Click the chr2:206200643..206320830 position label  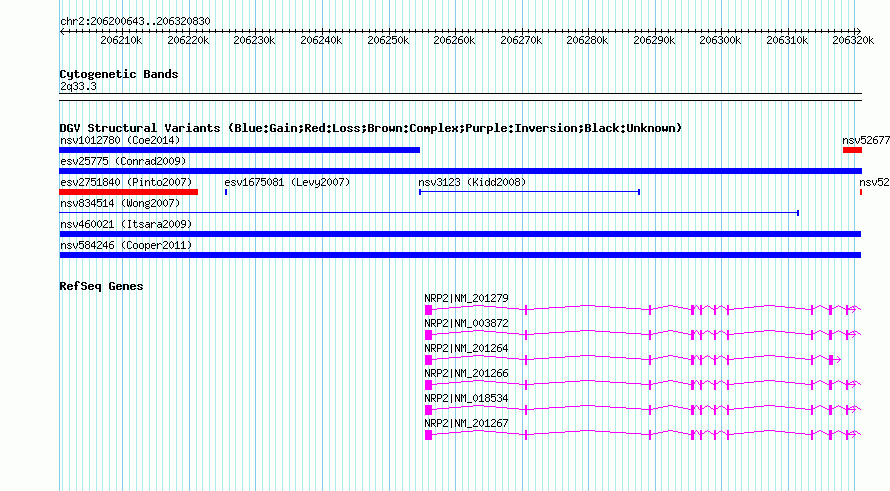point(135,21)
